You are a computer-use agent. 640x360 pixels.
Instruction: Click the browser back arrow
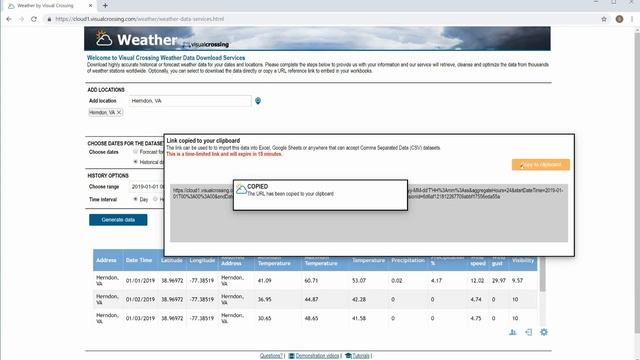point(9,19)
